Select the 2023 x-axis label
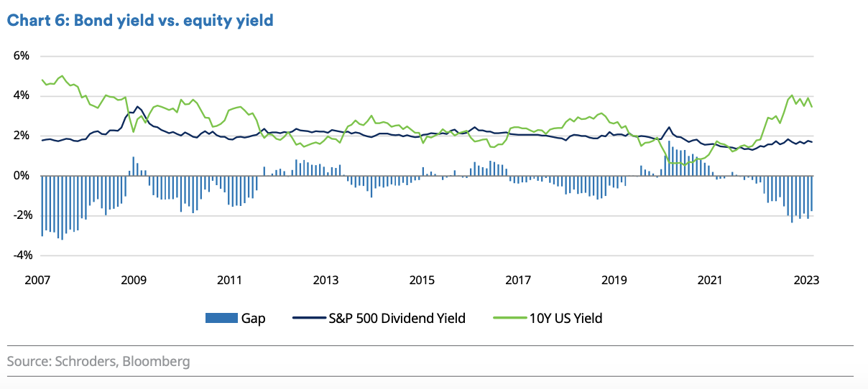 tap(806, 281)
